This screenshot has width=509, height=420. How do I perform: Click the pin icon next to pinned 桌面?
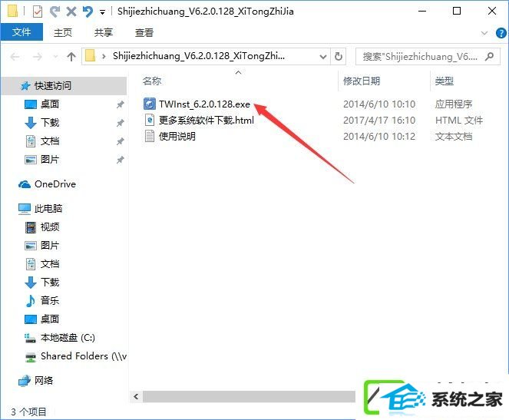pyautogui.click(x=121, y=104)
